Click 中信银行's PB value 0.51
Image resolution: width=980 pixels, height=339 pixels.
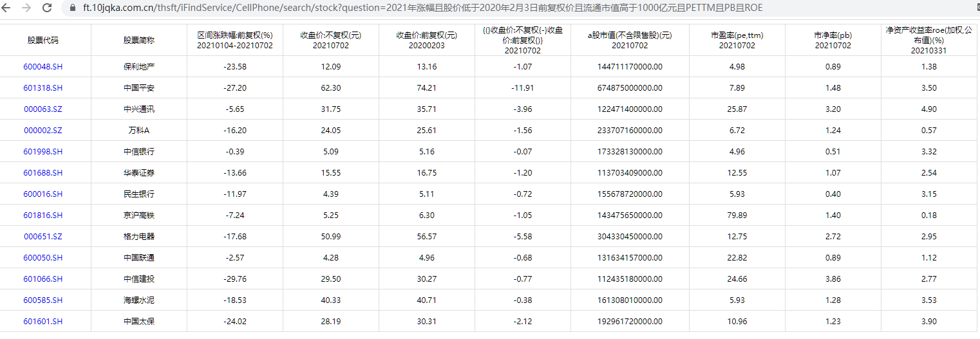tap(833, 152)
